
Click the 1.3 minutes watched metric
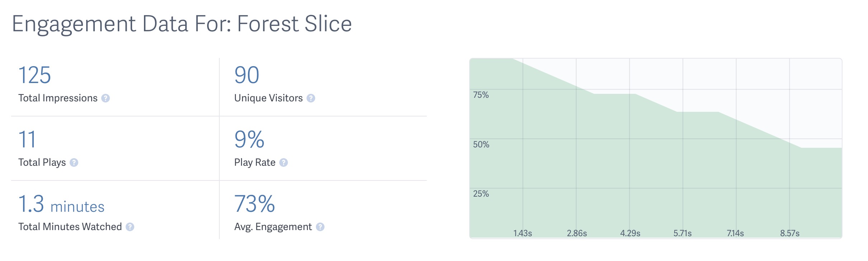(61, 206)
